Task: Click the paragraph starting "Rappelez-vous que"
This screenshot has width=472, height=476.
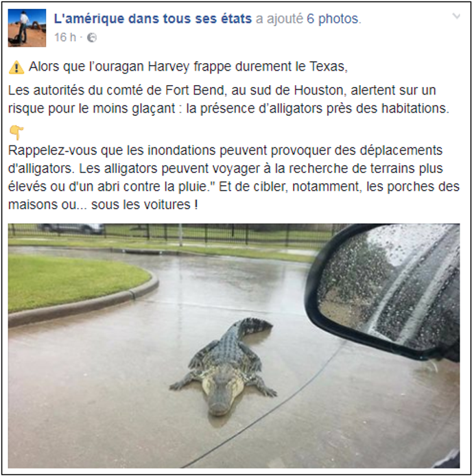Action: pyautogui.click(x=233, y=177)
